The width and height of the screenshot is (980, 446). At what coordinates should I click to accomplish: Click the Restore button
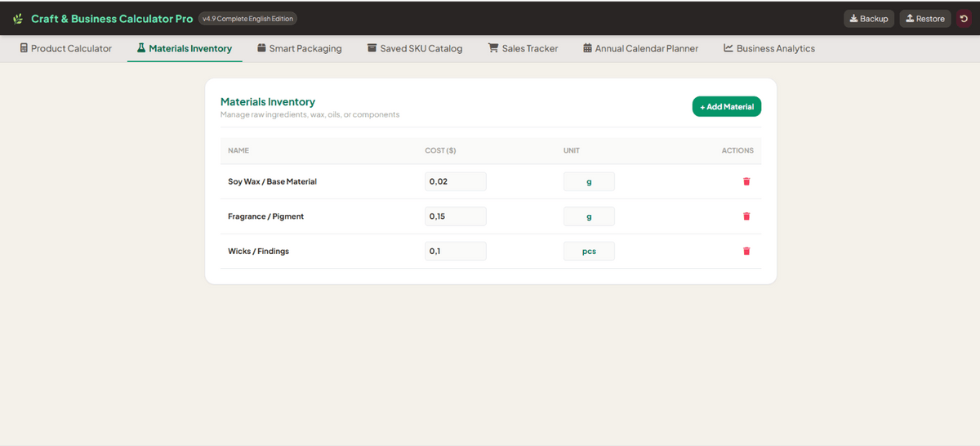tap(925, 19)
